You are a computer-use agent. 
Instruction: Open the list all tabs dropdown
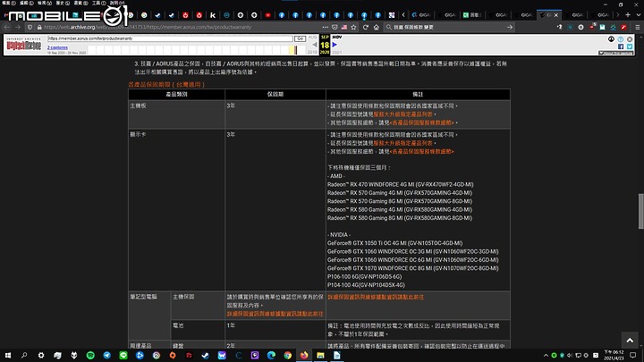639,15
